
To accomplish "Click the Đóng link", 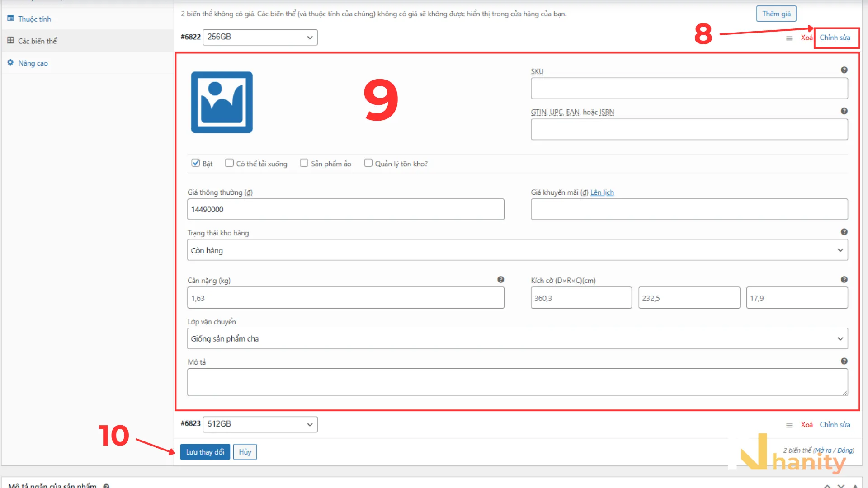I will click(x=845, y=450).
